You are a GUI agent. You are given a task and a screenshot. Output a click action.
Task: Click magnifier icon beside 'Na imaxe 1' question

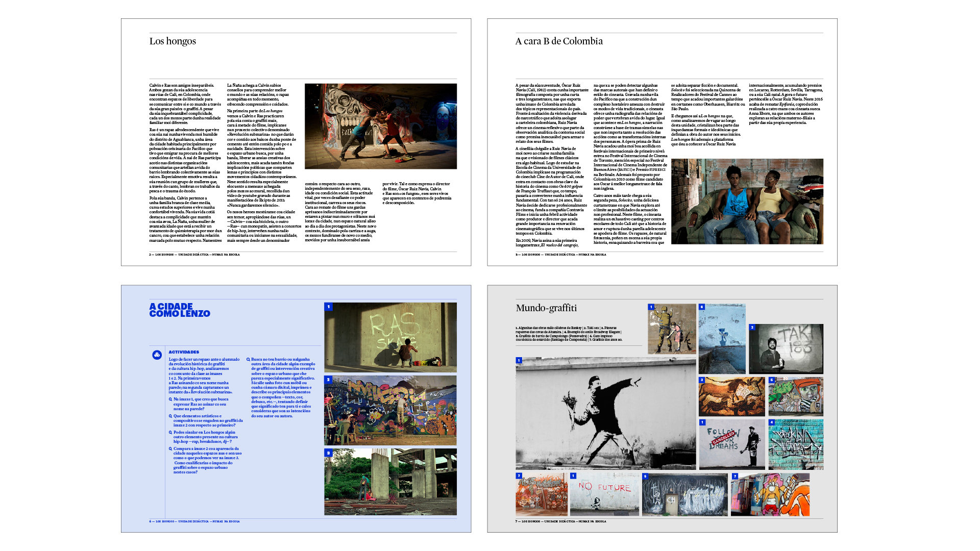coord(170,399)
